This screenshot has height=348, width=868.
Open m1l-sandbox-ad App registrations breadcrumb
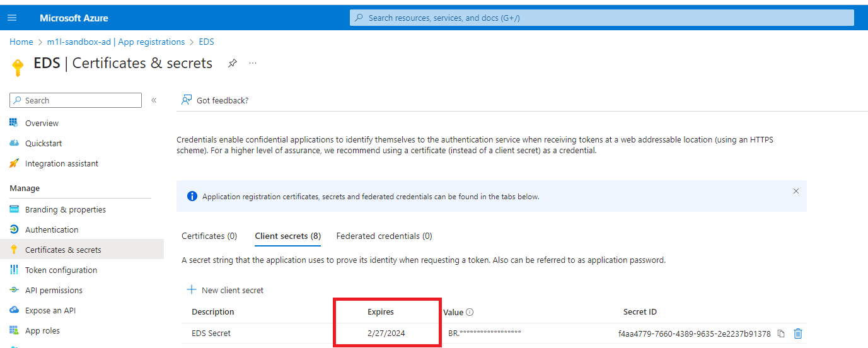click(x=116, y=42)
